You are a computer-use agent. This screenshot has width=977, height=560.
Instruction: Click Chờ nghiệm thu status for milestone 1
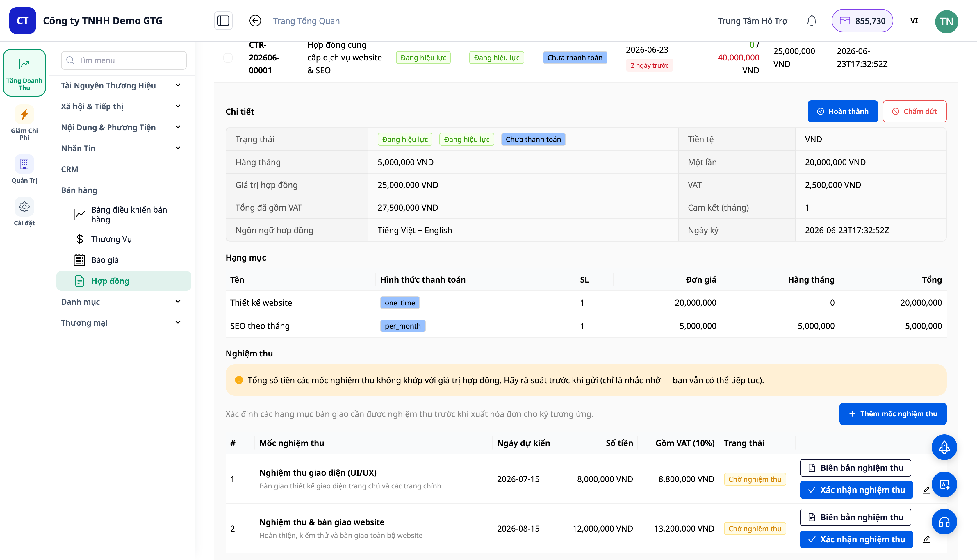pos(755,479)
